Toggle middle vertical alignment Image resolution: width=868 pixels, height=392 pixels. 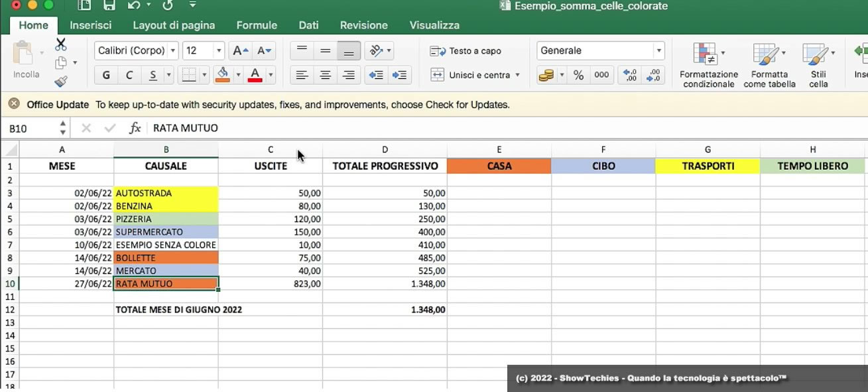pyautogui.click(x=326, y=50)
